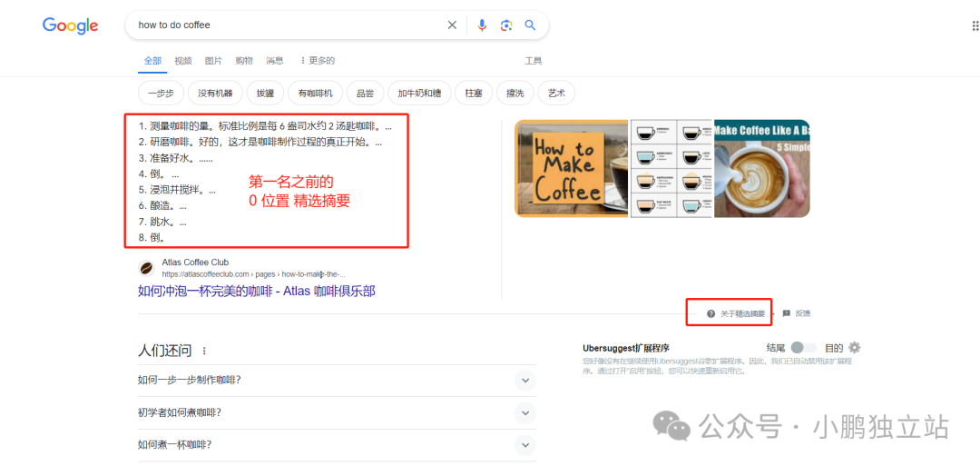Image resolution: width=980 pixels, height=466 pixels.
Task: Open the latte art pouring thumbnail
Action: pos(762,169)
